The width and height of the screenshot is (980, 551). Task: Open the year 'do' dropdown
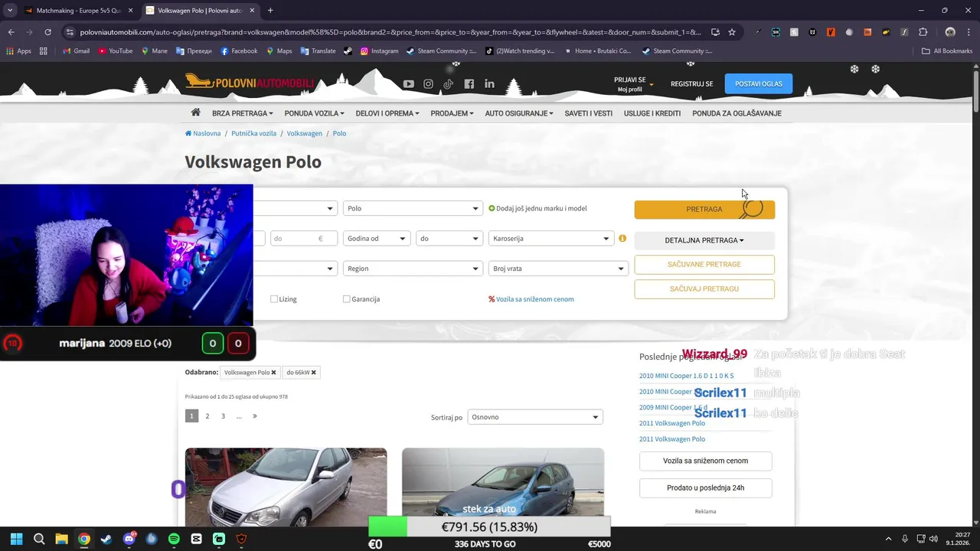[449, 239]
